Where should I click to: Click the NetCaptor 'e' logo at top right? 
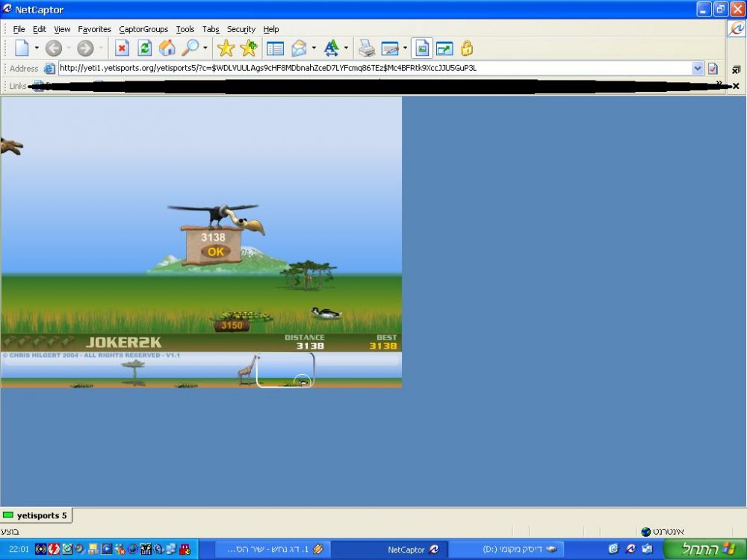pyautogui.click(x=736, y=28)
